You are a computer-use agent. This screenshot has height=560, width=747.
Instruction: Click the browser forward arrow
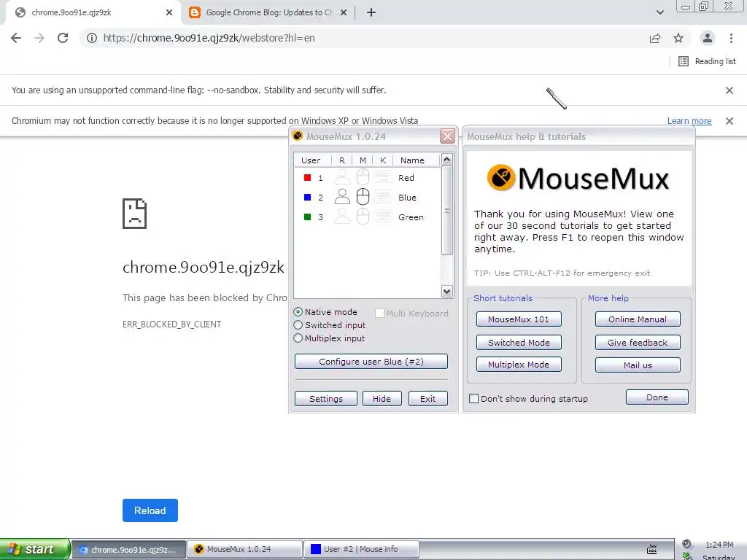(x=39, y=38)
